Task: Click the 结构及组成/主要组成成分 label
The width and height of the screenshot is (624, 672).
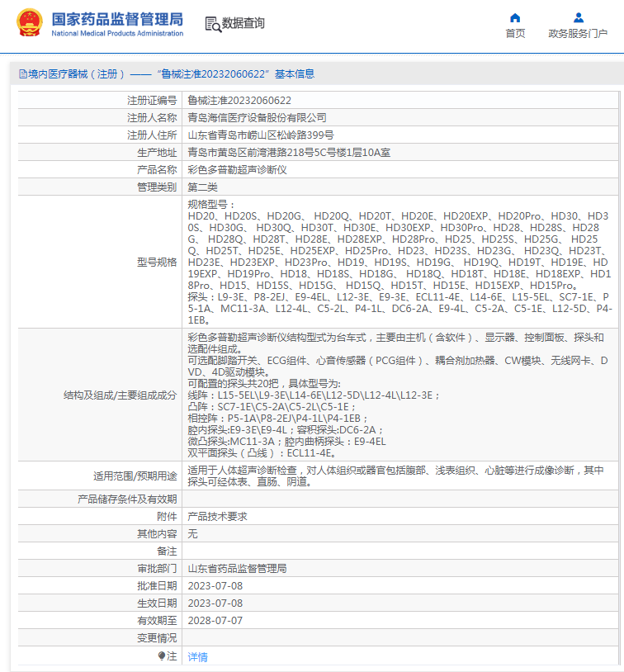Action: pos(120,395)
